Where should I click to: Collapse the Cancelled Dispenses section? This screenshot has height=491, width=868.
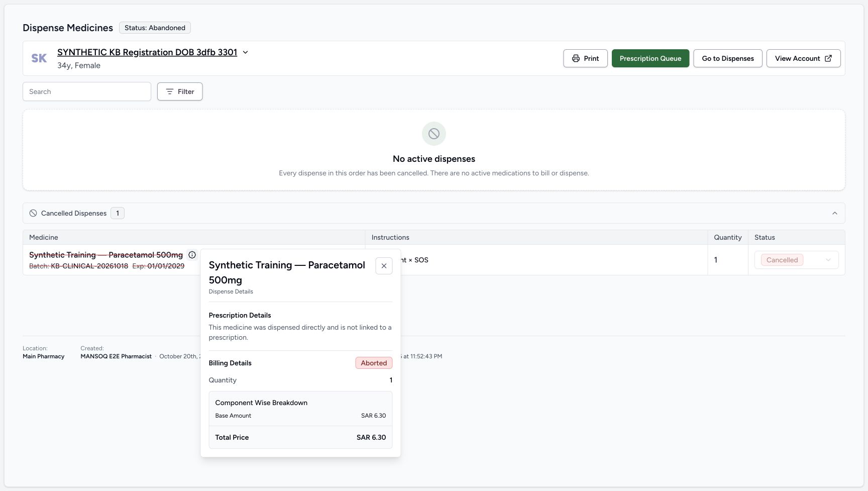click(835, 213)
